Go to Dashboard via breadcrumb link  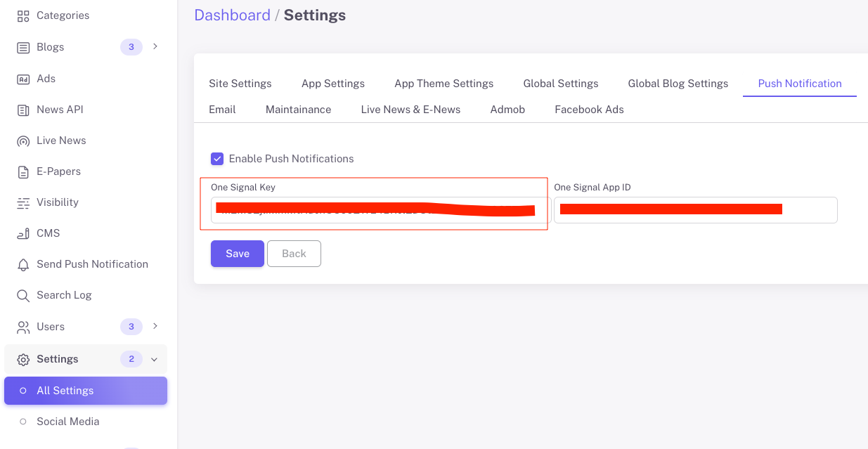click(232, 15)
